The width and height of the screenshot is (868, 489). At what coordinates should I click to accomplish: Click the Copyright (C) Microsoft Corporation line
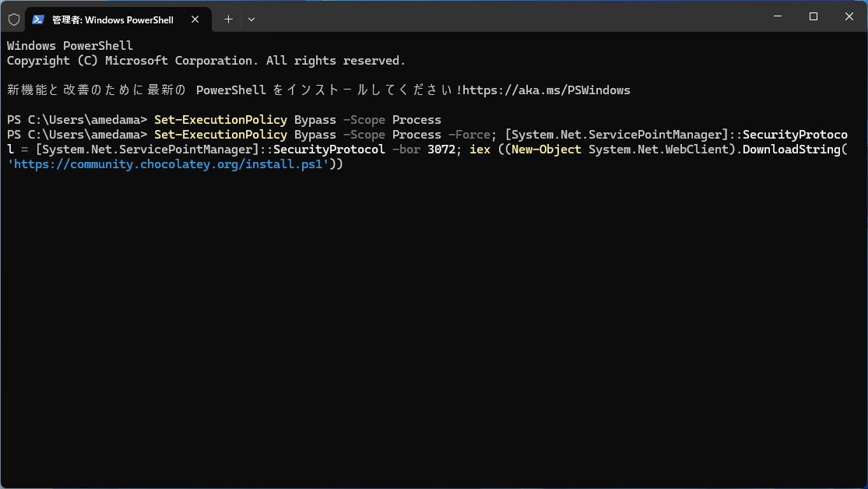(206, 61)
